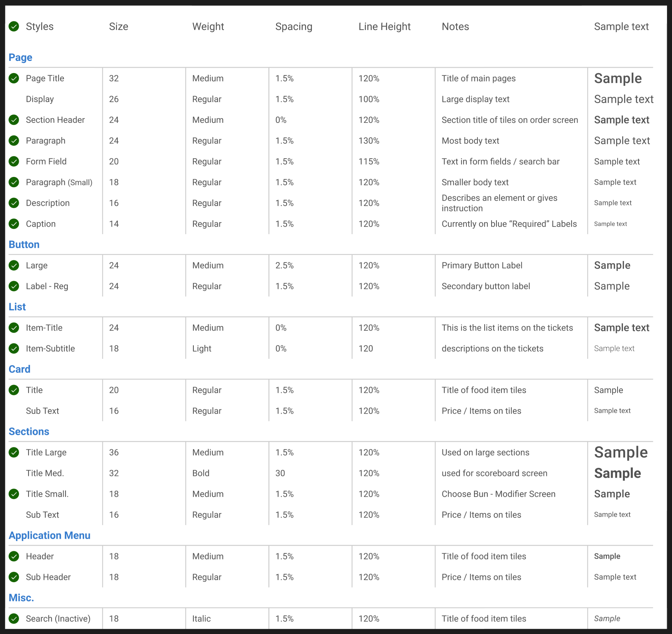Screen dimensions: 672x634
Task: Select the Button section label
Action: (x=24, y=244)
